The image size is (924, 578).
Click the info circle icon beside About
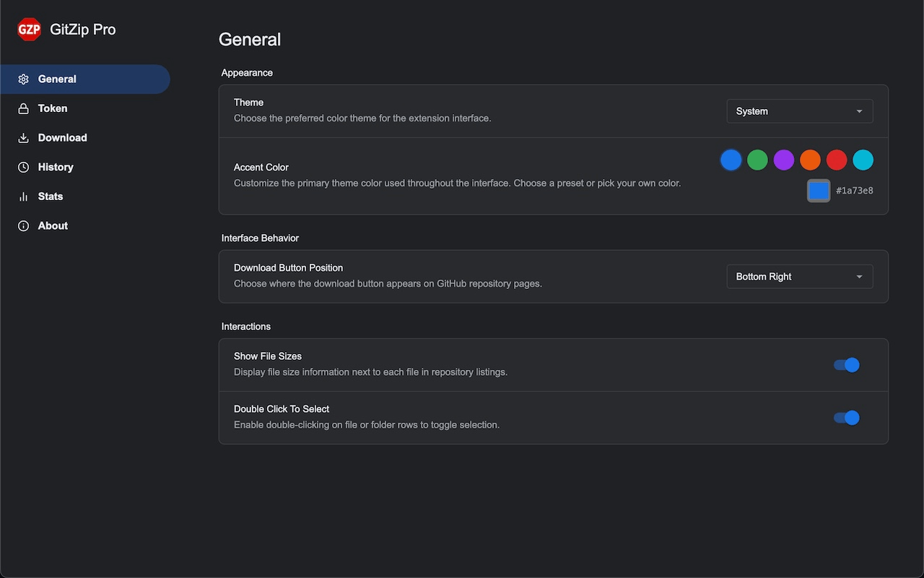click(24, 226)
